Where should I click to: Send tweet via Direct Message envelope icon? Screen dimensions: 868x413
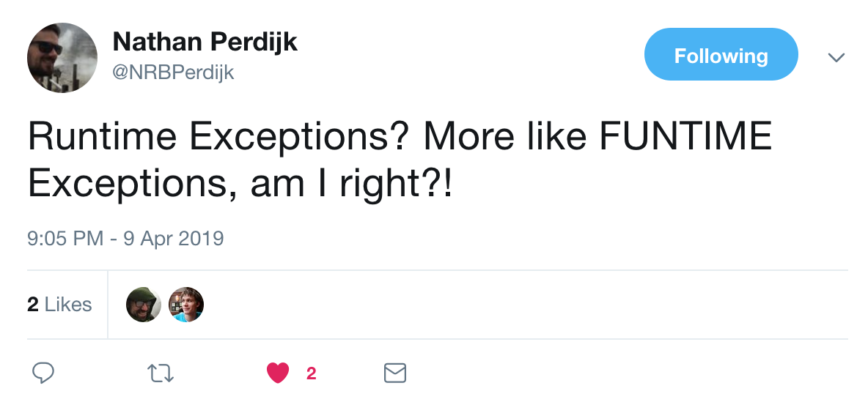point(395,373)
